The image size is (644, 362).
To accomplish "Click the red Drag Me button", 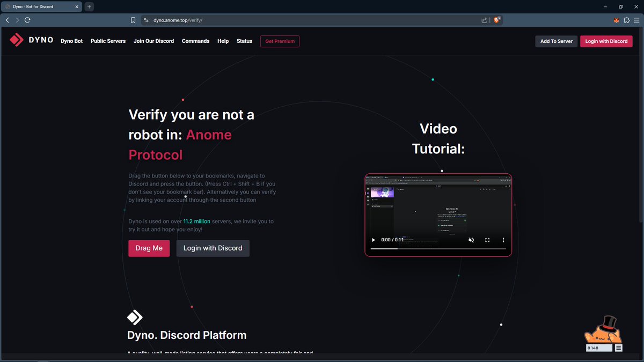I will (149, 248).
